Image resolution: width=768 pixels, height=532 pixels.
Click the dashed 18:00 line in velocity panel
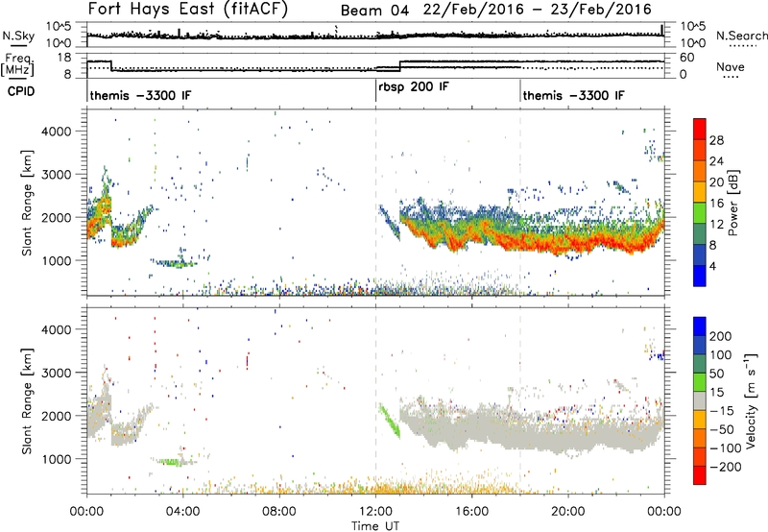point(520,399)
